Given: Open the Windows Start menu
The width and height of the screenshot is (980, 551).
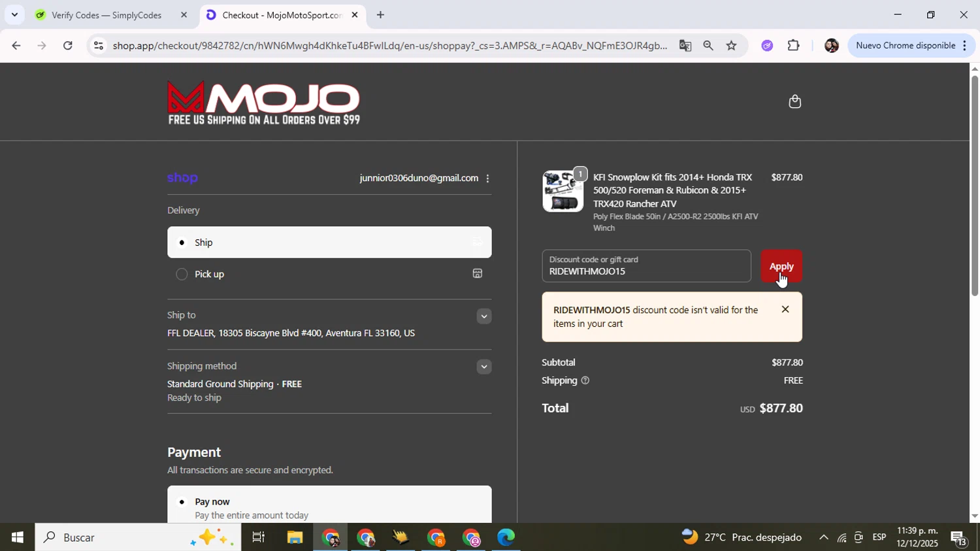Looking at the screenshot, I should [x=17, y=537].
